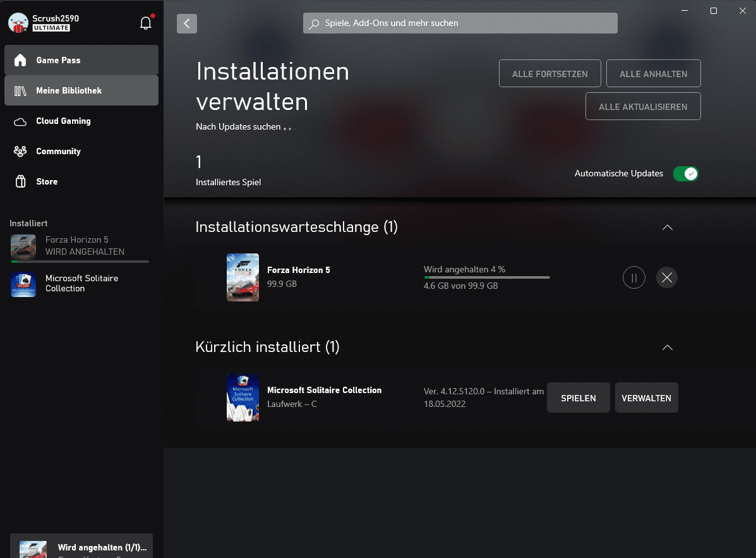Open Cloud Gaming section

pyautogui.click(x=81, y=121)
